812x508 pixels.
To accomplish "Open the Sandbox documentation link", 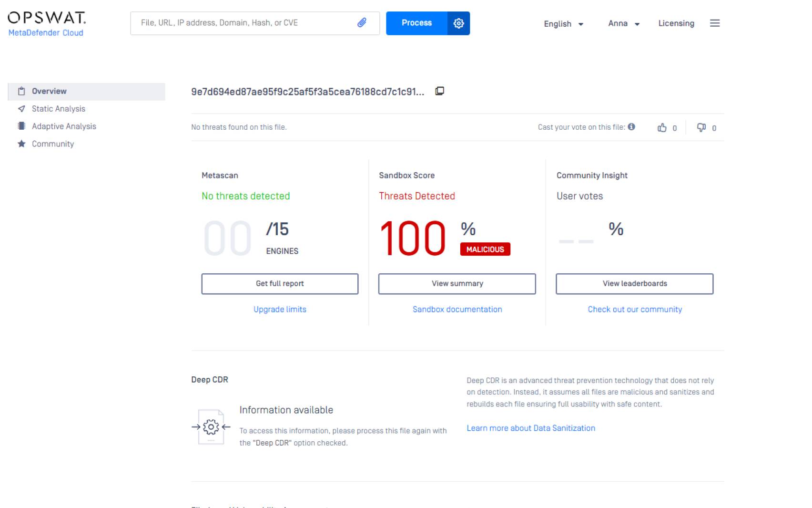I will click(x=457, y=309).
